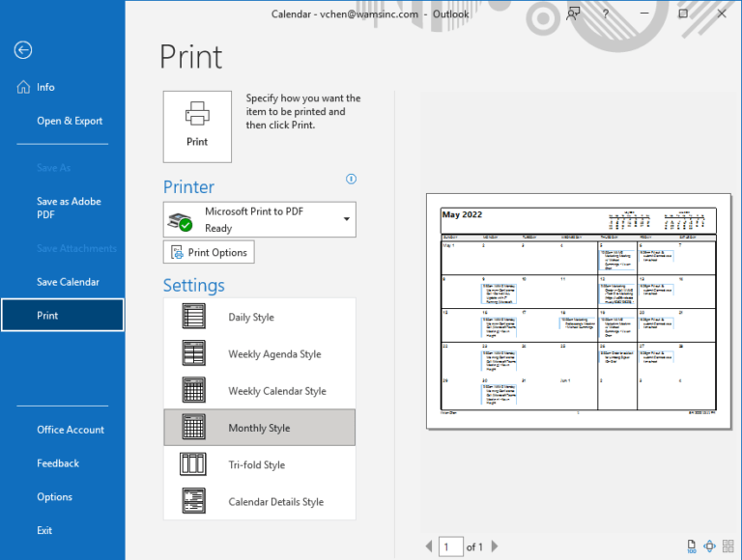Select Tri-fold Style layout
This screenshot has height=560, width=742.
tap(259, 464)
